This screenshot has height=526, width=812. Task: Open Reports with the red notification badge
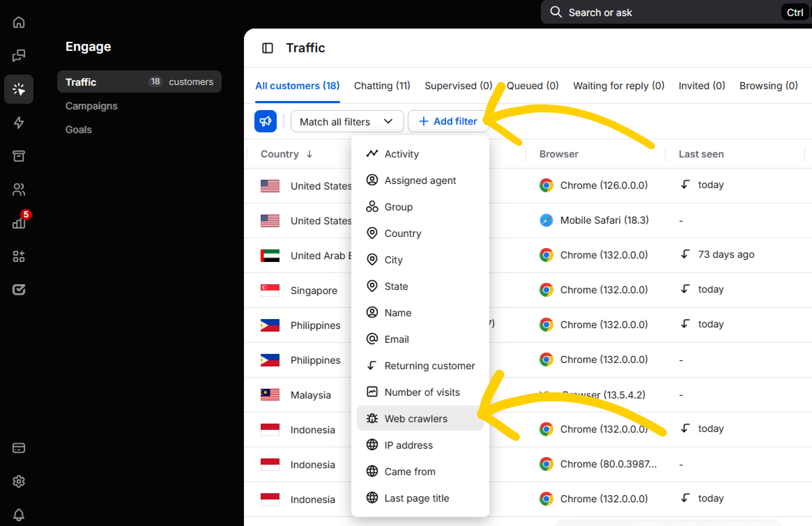click(x=18, y=223)
